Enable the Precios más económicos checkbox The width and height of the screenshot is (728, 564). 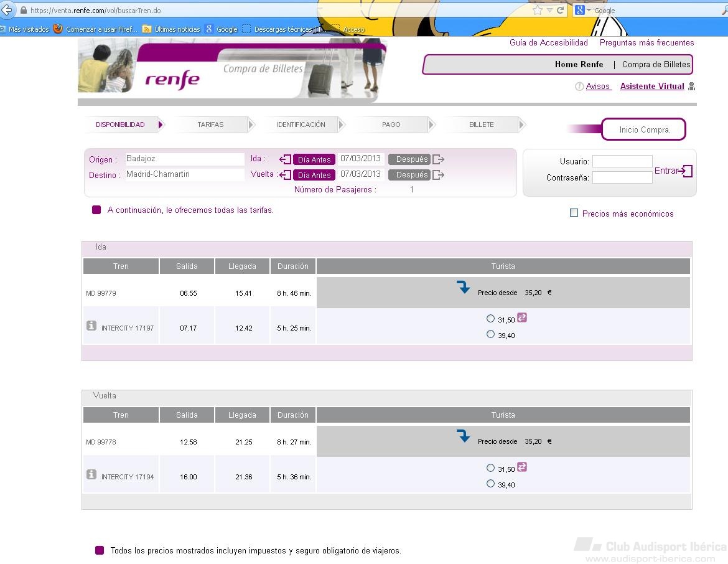[x=574, y=214]
